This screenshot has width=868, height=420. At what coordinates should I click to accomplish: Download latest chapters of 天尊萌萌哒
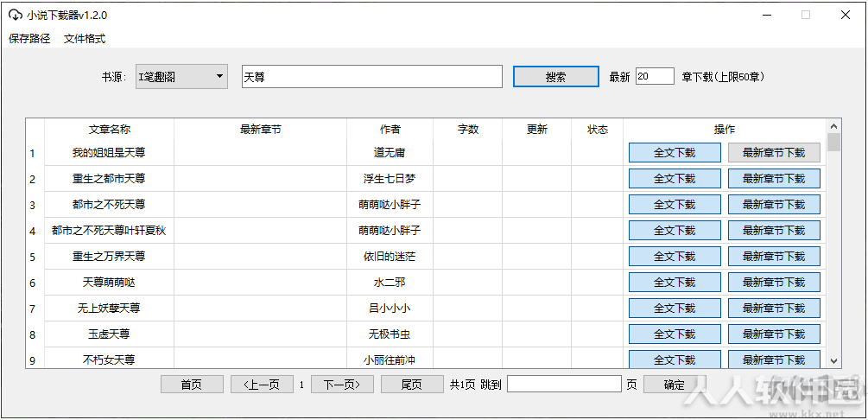point(774,282)
